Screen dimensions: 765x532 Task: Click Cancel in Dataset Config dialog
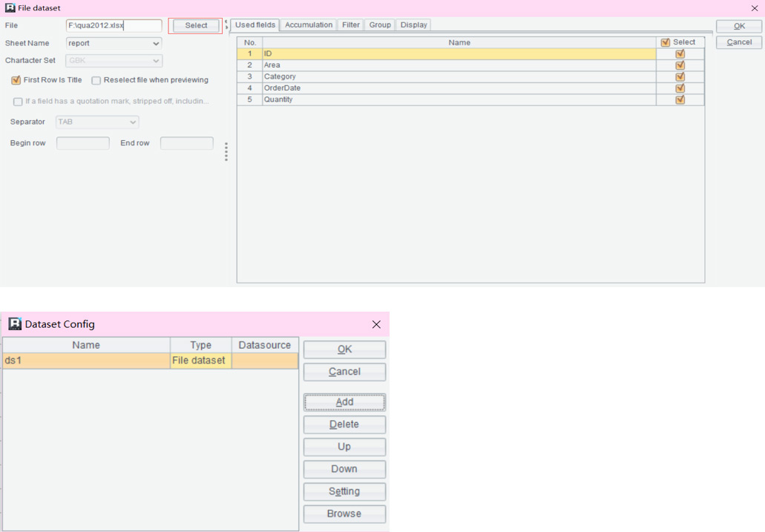click(x=344, y=372)
